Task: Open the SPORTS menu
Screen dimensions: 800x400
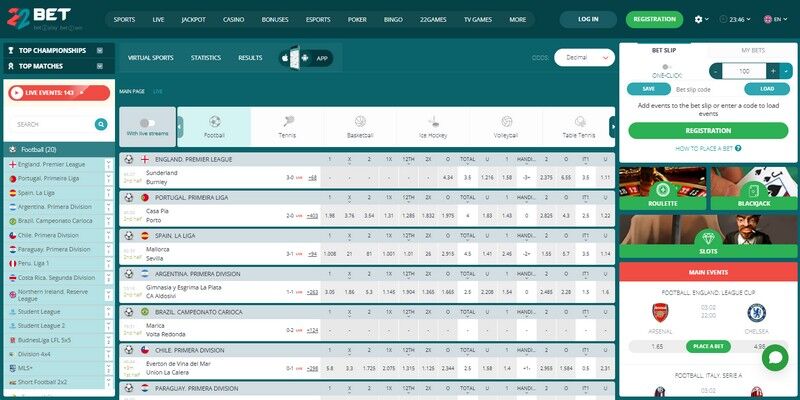Action: click(x=124, y=19)
